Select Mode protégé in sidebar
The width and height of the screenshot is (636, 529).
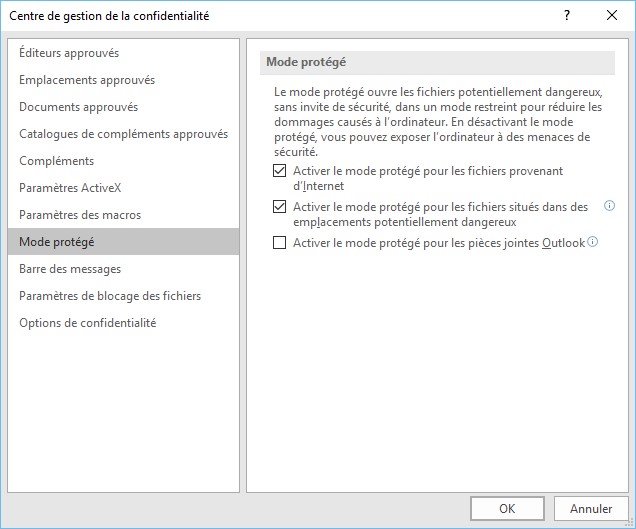pos(57,242)
